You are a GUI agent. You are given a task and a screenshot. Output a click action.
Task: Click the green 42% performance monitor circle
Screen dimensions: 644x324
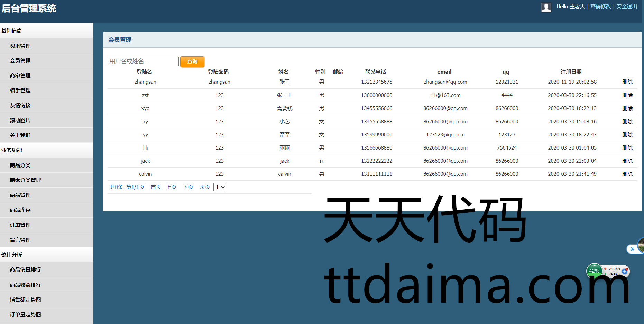click(594, 271)
